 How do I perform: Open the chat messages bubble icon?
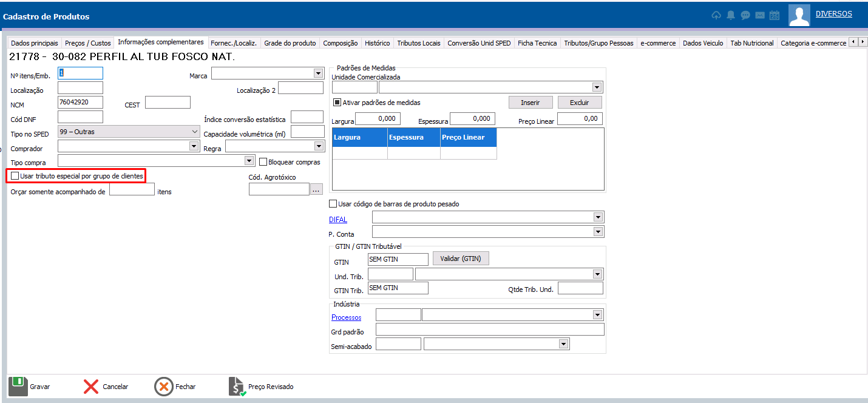coord(745,16)
